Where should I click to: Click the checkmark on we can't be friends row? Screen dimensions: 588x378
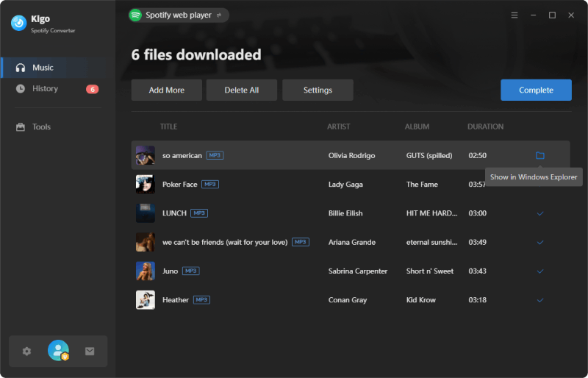point(540,243)
